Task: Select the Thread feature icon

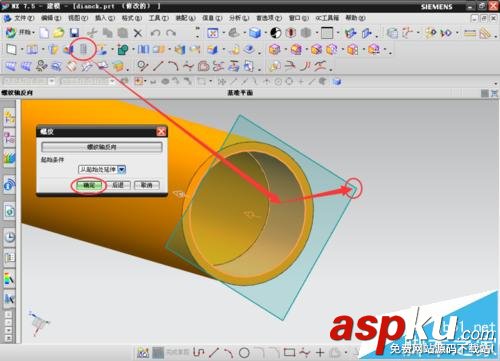Action: point(84,50)
